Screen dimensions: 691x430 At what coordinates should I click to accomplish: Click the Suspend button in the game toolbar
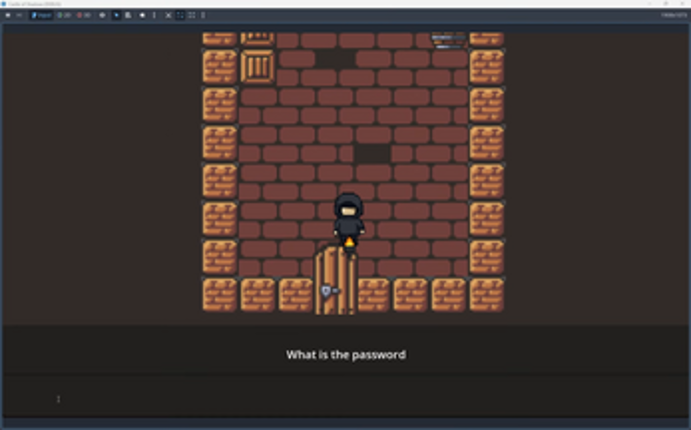point(8,15)
